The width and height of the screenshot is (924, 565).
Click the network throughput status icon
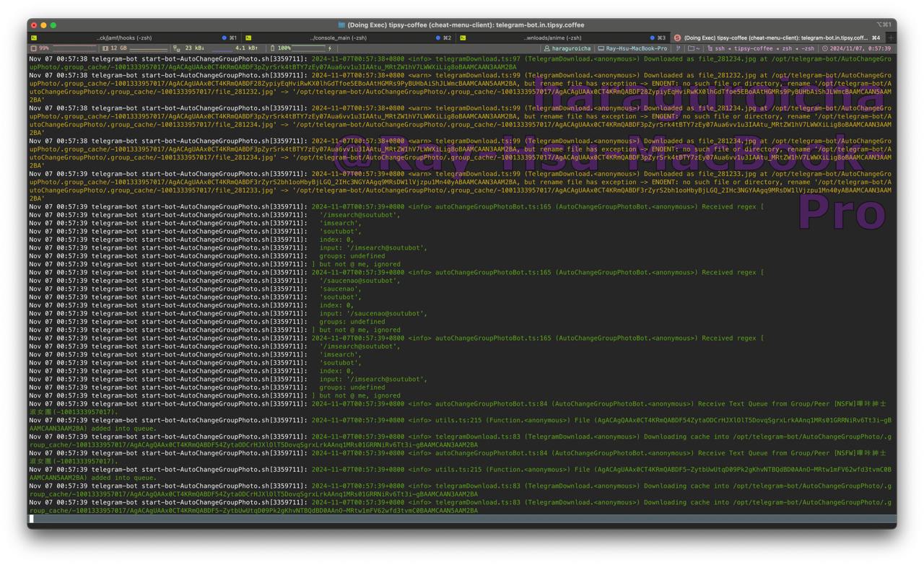tap(177, 48)
